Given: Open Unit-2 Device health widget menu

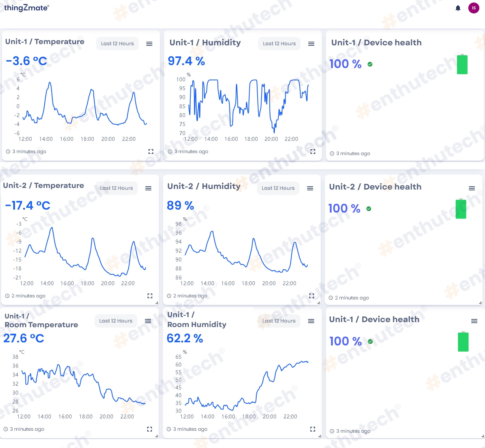Looking at the screenshot, I should [x=472, y=188].
